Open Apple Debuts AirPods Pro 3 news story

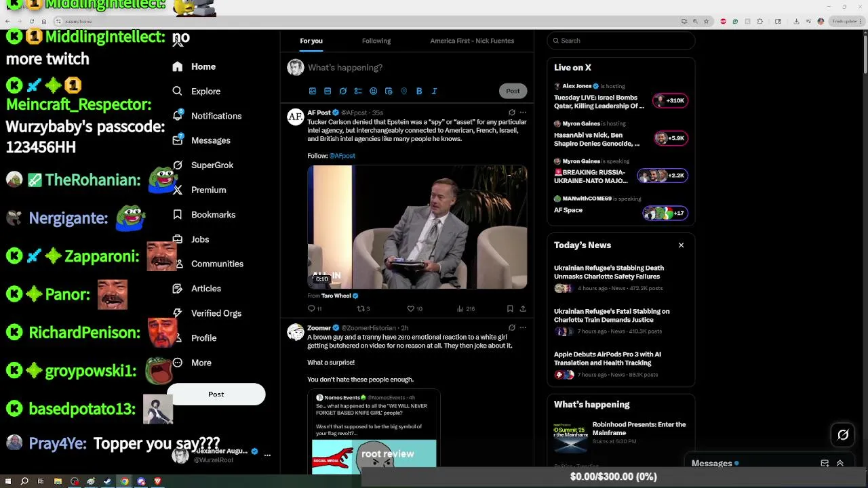(x=620, y=365)
